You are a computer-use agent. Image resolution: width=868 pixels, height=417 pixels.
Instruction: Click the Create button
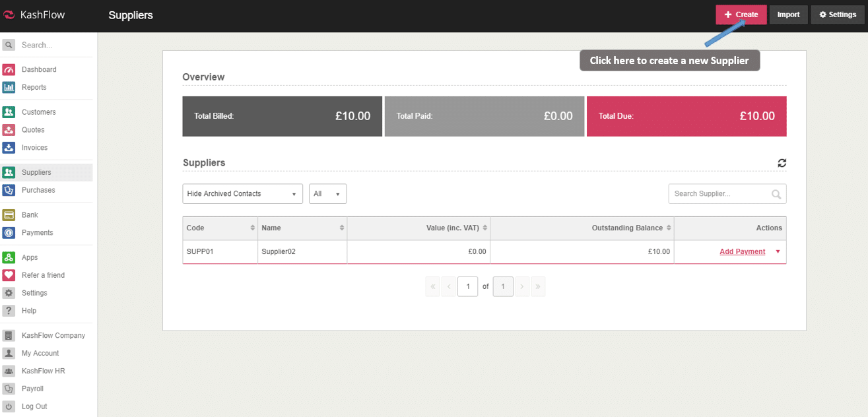tap(741, 15)
